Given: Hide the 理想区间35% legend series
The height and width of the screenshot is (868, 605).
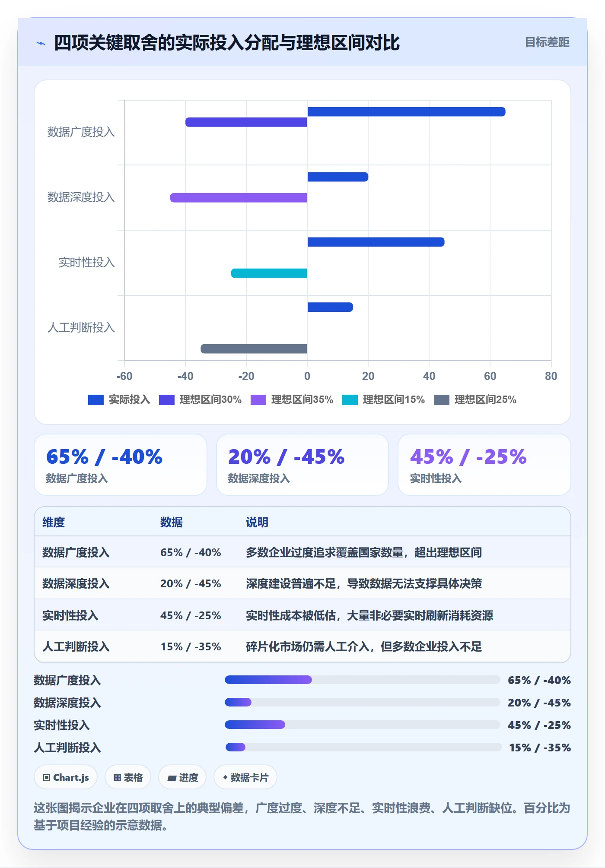Looking at the screenshot, I should click(x=292, y=400).
